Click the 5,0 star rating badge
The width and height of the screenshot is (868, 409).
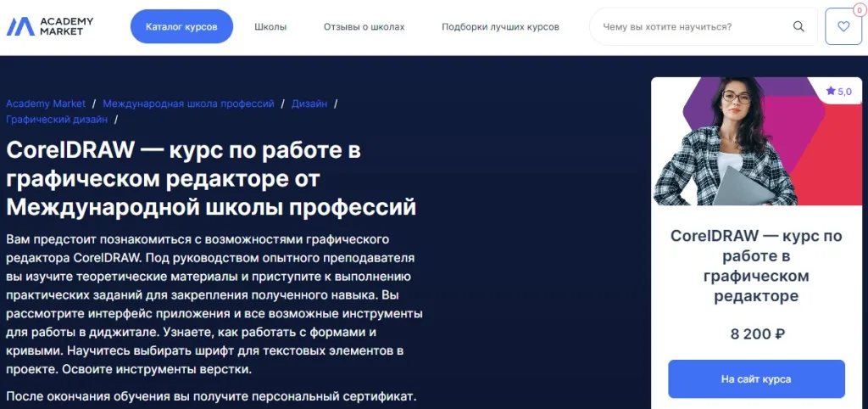pos(838,91)
